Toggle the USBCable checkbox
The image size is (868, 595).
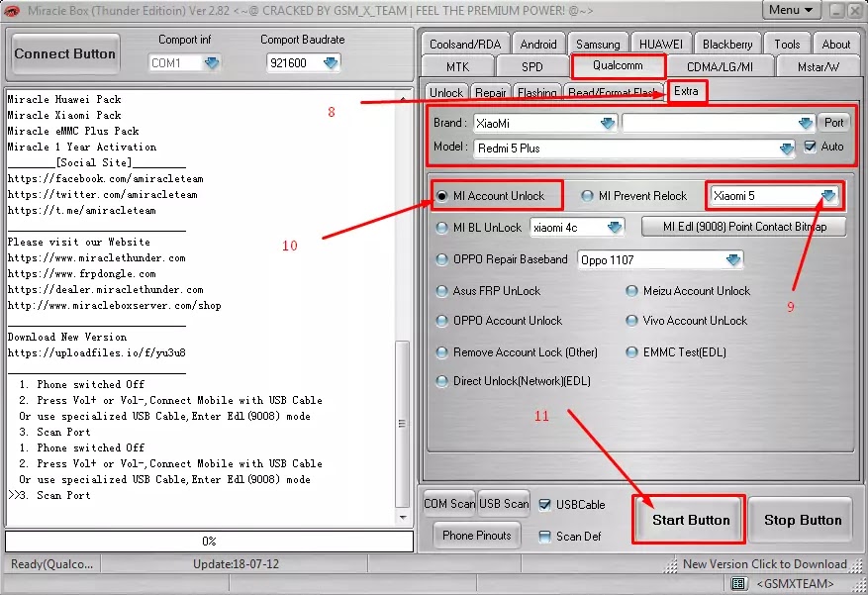(x=544, y=504)
